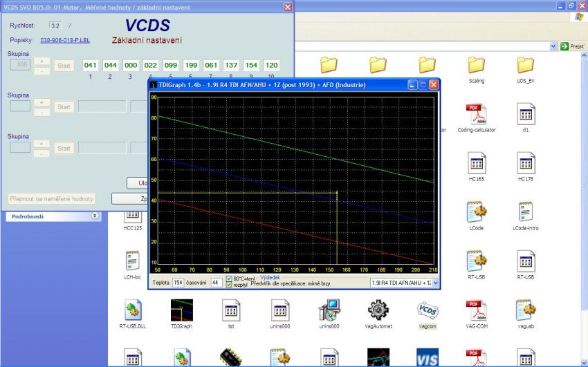
Task: Click value box 1 showing 041
Action: tap(91, 65)
